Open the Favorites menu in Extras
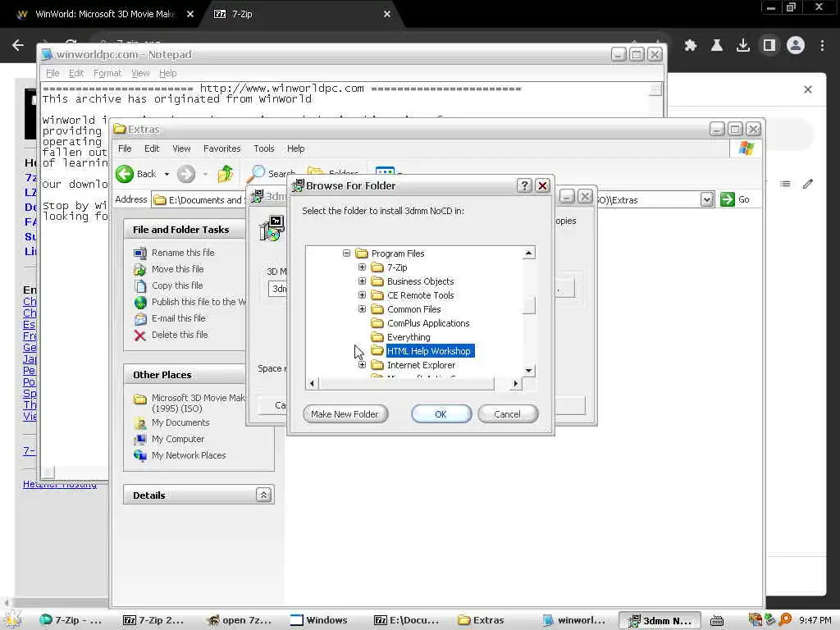Viewport: 840px width, 630px height. 221,148
